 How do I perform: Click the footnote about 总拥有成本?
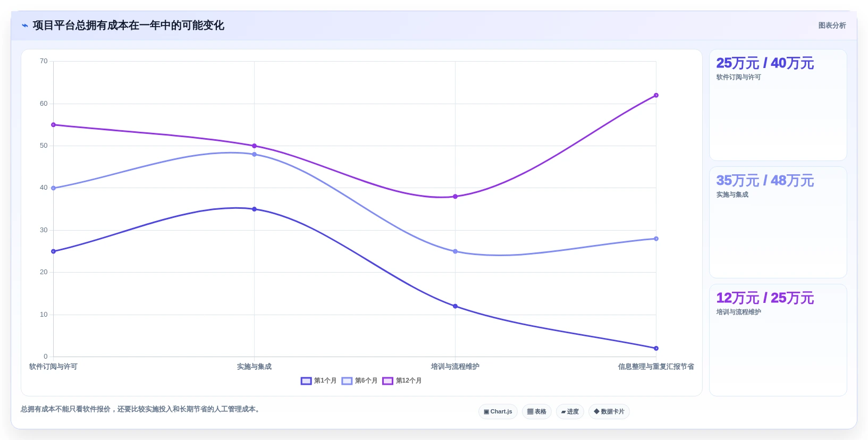click(x=141, y=409)
